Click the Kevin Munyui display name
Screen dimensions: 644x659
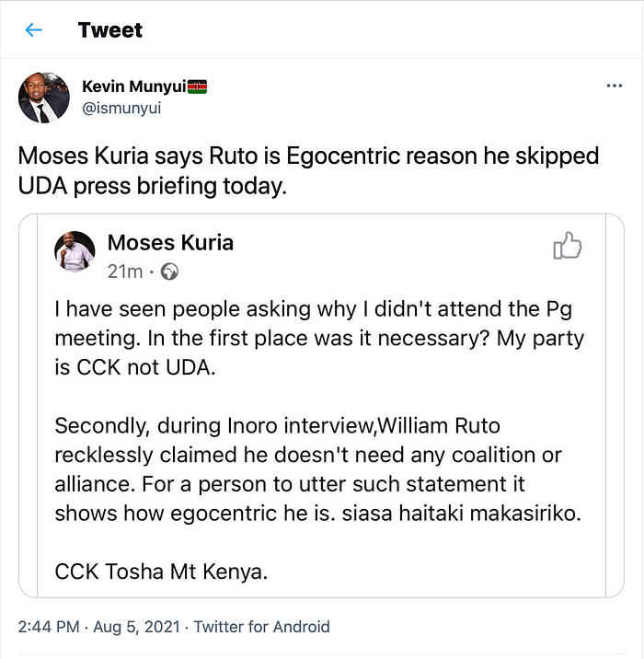[x=133, y=87]
